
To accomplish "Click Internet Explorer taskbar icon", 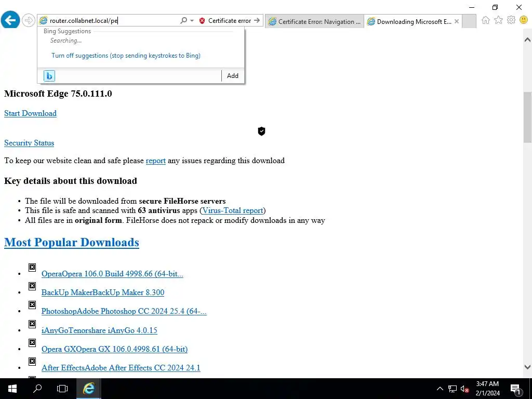I will pos(88,389).
